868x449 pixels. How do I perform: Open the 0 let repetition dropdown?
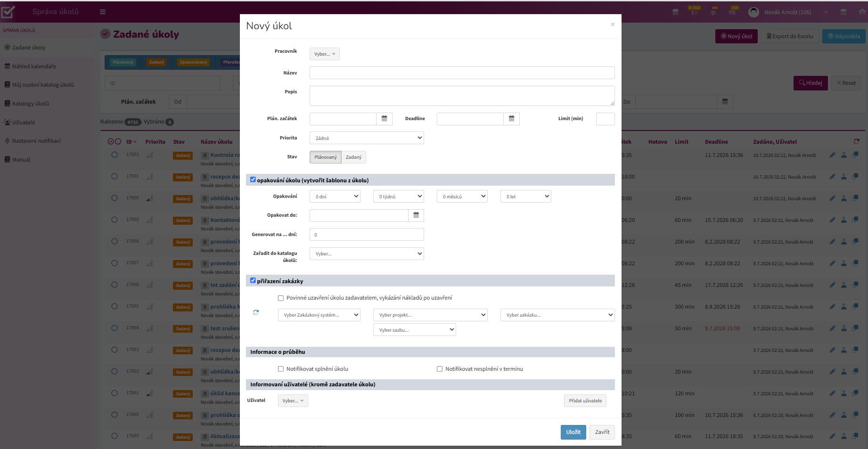(526, 196)
